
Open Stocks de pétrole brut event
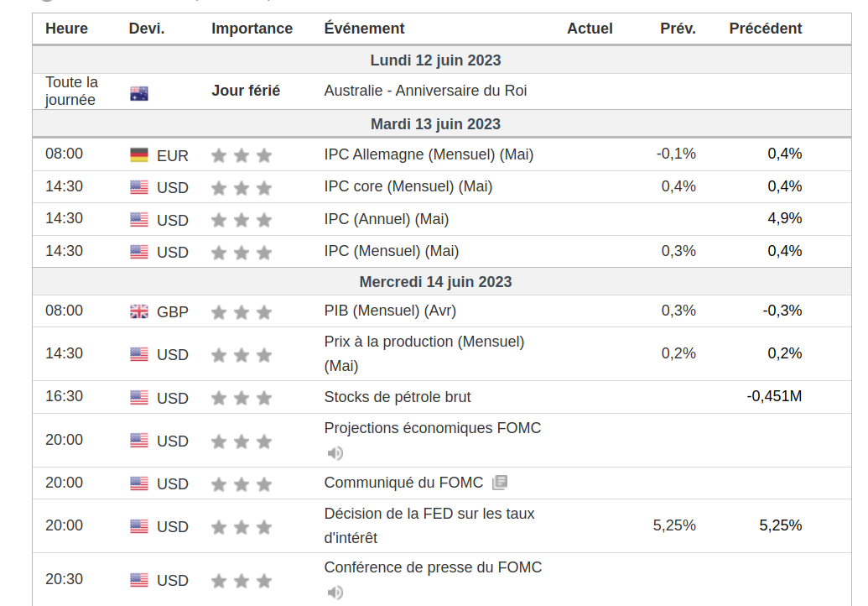[398, 397]
